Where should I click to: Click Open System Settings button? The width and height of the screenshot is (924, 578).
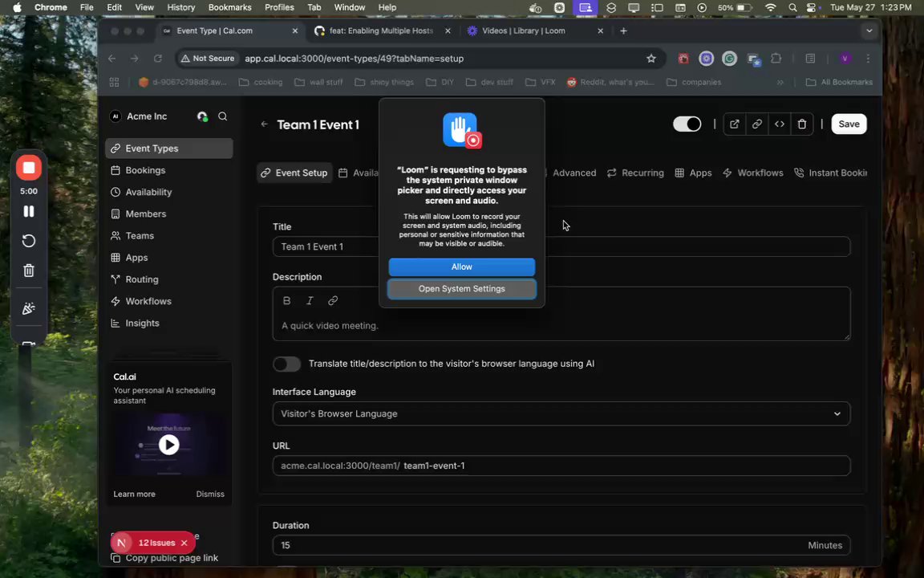point(461,289)
